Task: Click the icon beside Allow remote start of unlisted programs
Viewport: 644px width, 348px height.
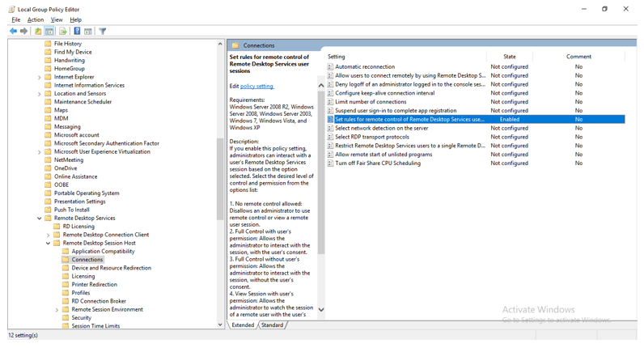Action: click(330, 155)
